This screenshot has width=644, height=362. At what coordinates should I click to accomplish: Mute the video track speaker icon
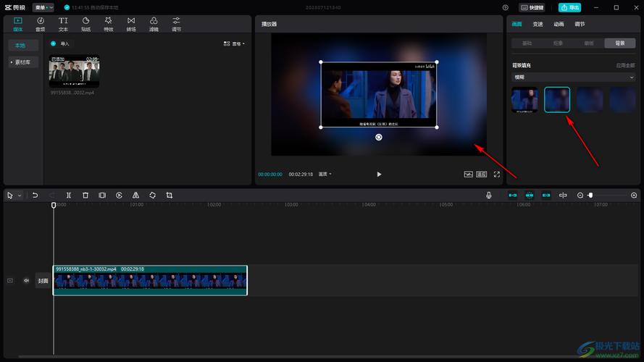[x=26, y=281]
